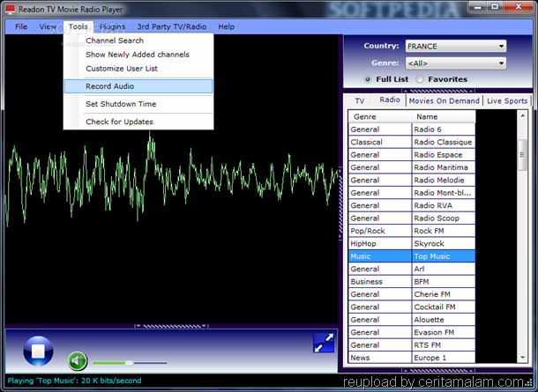Open the Plugins menu
This screenshot has height=392, width=538.
[112, 26]
